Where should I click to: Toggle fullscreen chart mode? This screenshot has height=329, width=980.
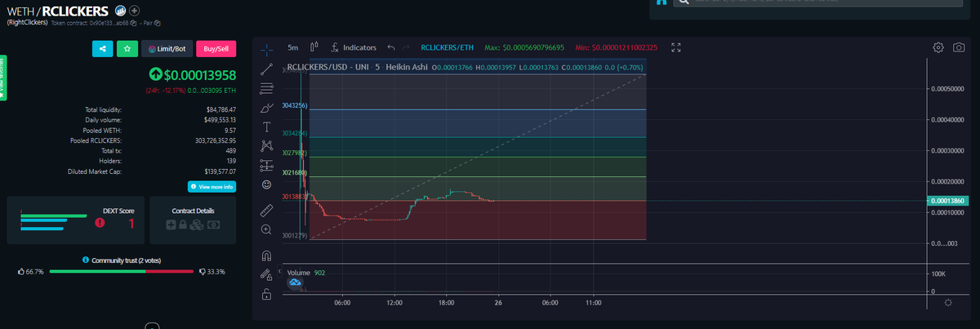coord(675,47)
